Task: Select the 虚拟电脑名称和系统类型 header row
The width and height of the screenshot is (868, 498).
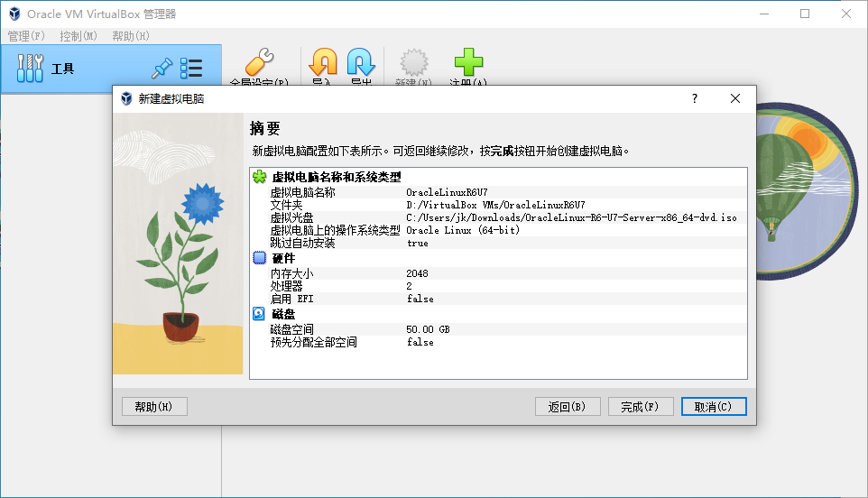Action: point(498,177)
